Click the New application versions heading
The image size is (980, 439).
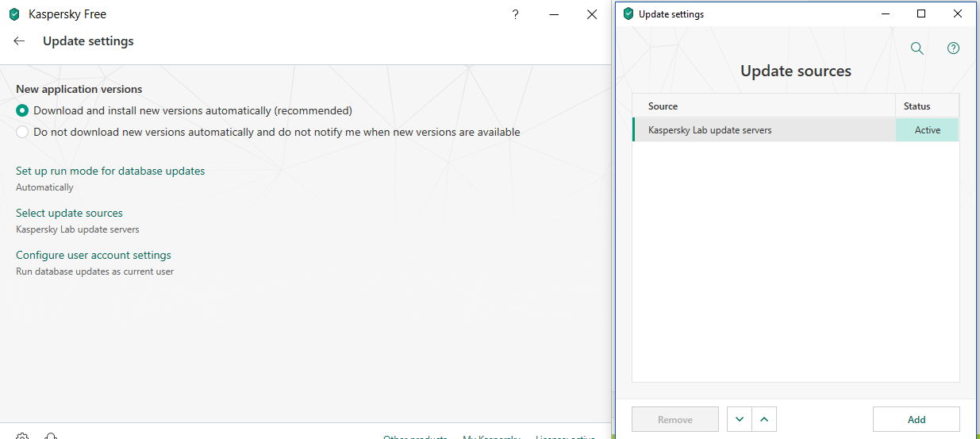coord(79,89)
